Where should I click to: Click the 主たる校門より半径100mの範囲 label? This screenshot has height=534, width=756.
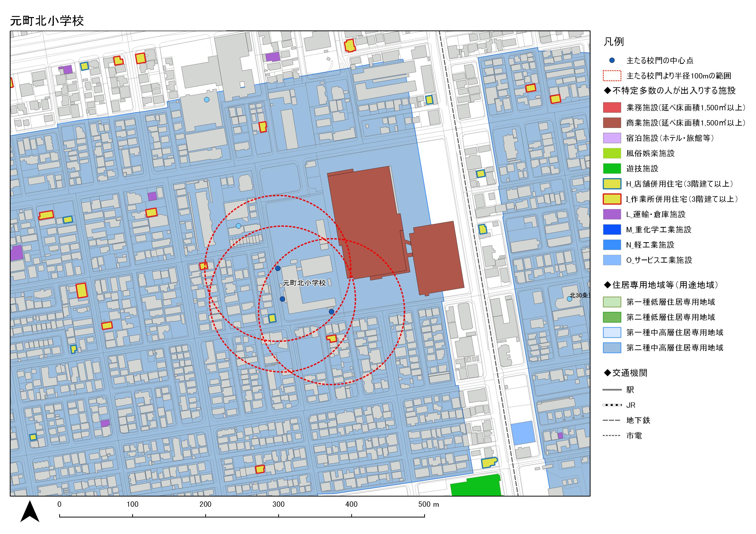679,76
